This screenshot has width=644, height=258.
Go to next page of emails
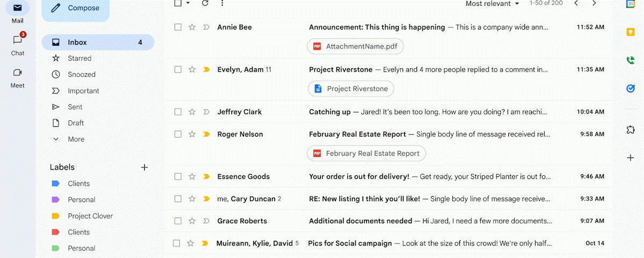(594, 3)
